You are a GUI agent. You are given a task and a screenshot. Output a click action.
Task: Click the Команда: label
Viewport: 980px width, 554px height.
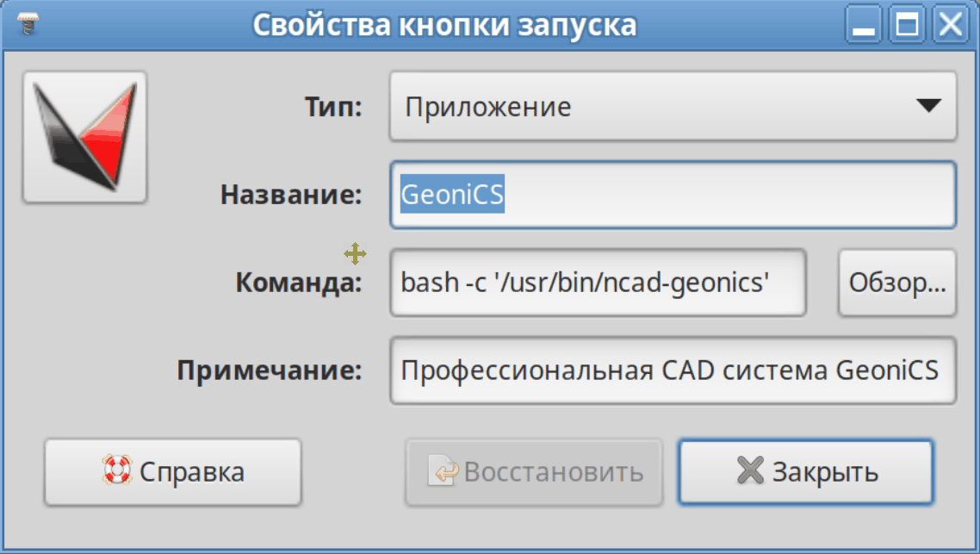point(299,283)
